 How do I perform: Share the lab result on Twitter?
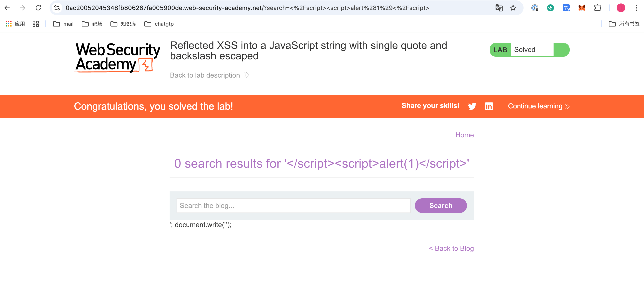(x=472, y=106)
